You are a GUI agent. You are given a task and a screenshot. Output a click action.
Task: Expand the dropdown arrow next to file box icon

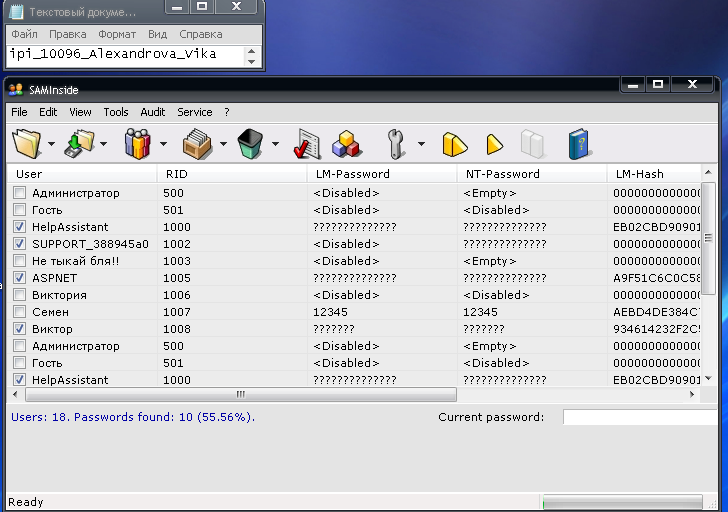(x=223, y=144)
